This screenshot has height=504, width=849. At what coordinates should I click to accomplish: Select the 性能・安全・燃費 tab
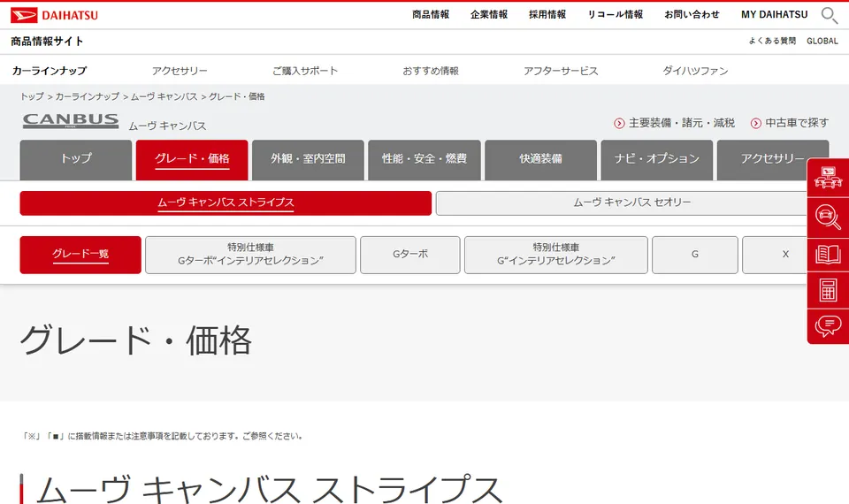424,160
